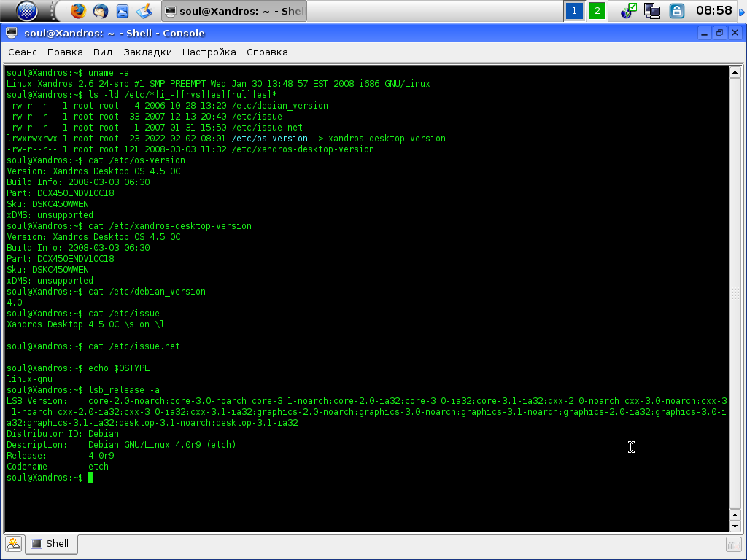This screenshot has width=747, height=560.
Task: Open the Xandros Launch menu globe button
Action: click(27, 10)
